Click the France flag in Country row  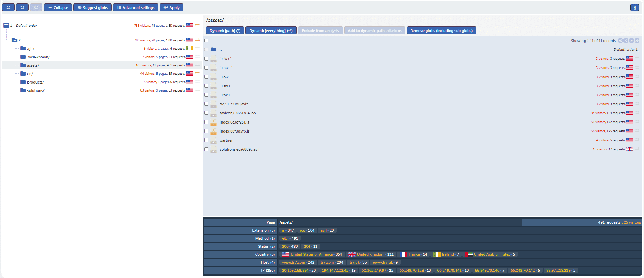pos(403,254)
